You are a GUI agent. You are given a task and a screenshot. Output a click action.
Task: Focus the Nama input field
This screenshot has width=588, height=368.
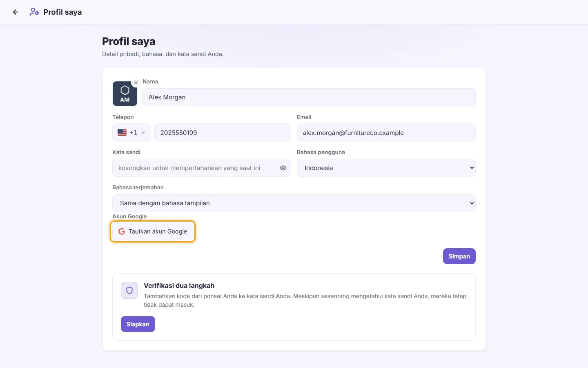point(309,97)
